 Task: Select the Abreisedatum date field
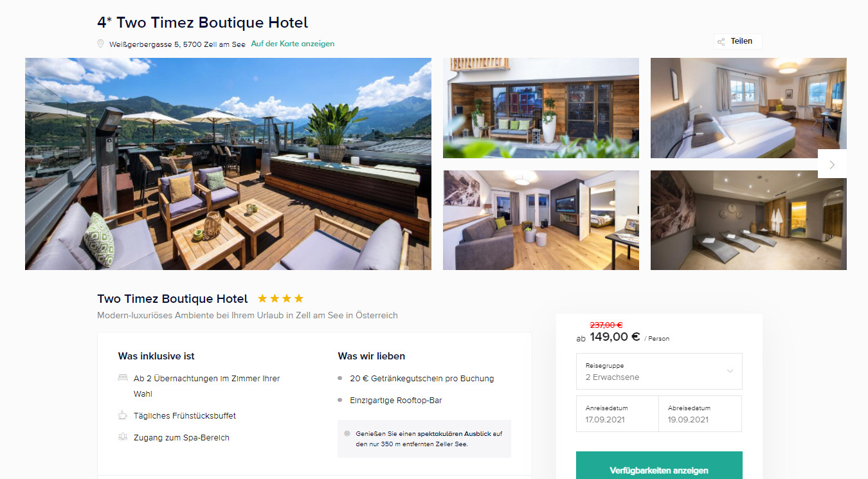(700, 413)
